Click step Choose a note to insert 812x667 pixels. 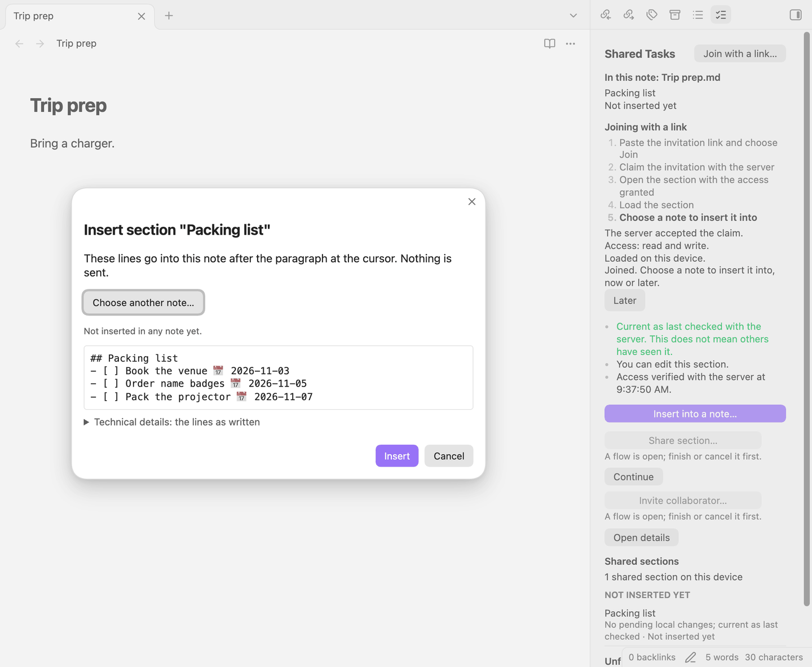click(688, 218)
